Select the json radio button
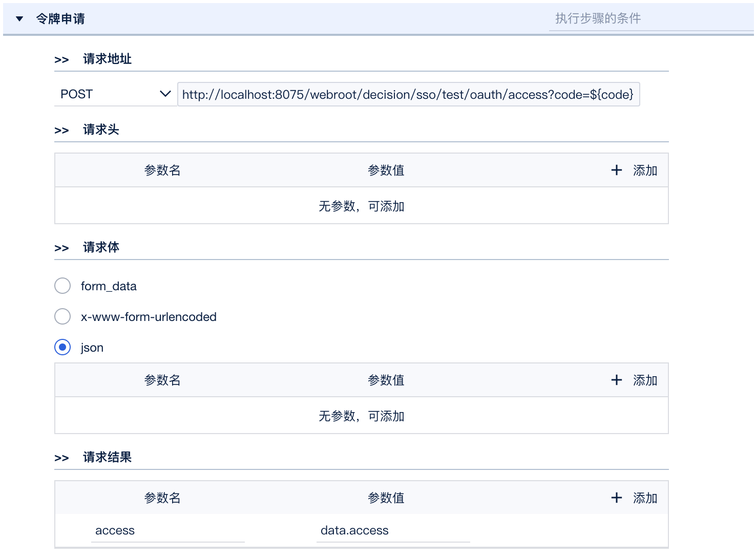756x559 pixels. coord(62,347)
